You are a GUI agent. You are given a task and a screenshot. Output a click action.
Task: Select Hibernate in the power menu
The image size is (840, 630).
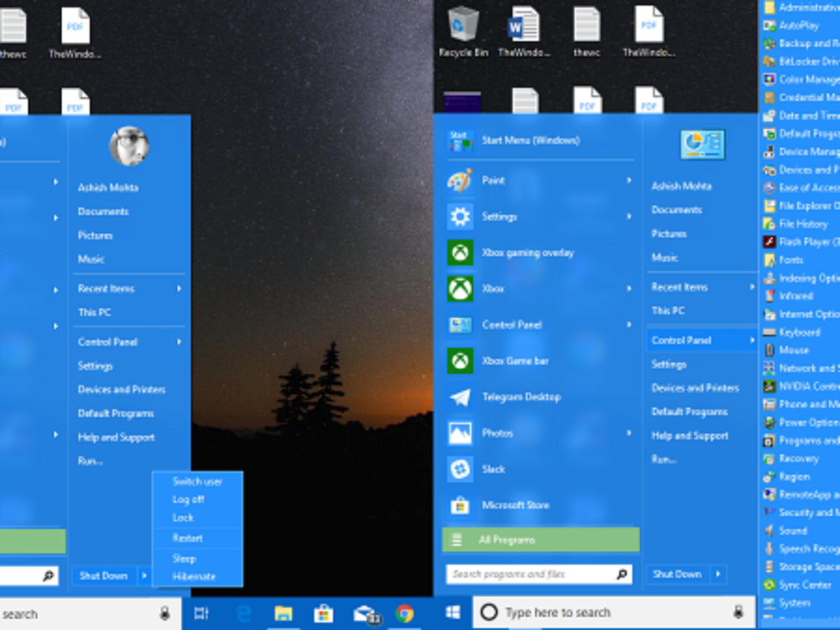point(197,577)
